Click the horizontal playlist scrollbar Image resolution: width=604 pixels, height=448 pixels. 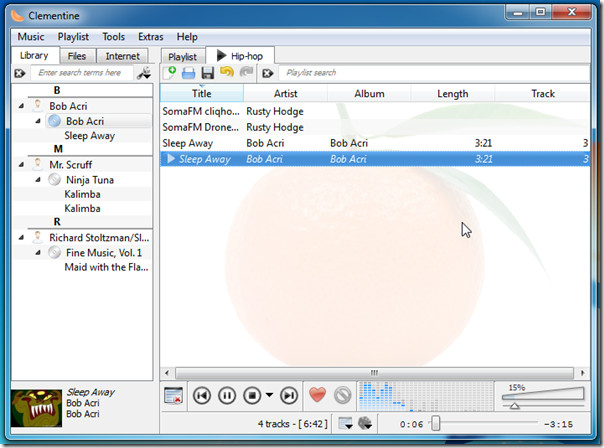tap(374, 373)
